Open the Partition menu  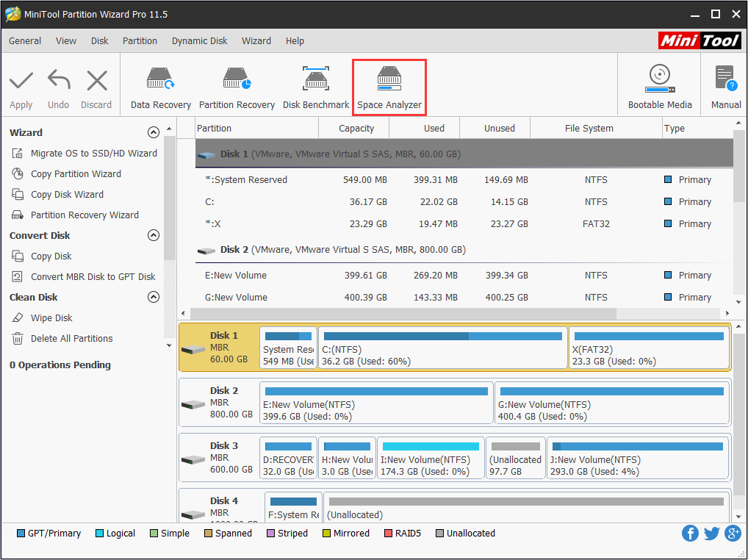click(140, 41)
